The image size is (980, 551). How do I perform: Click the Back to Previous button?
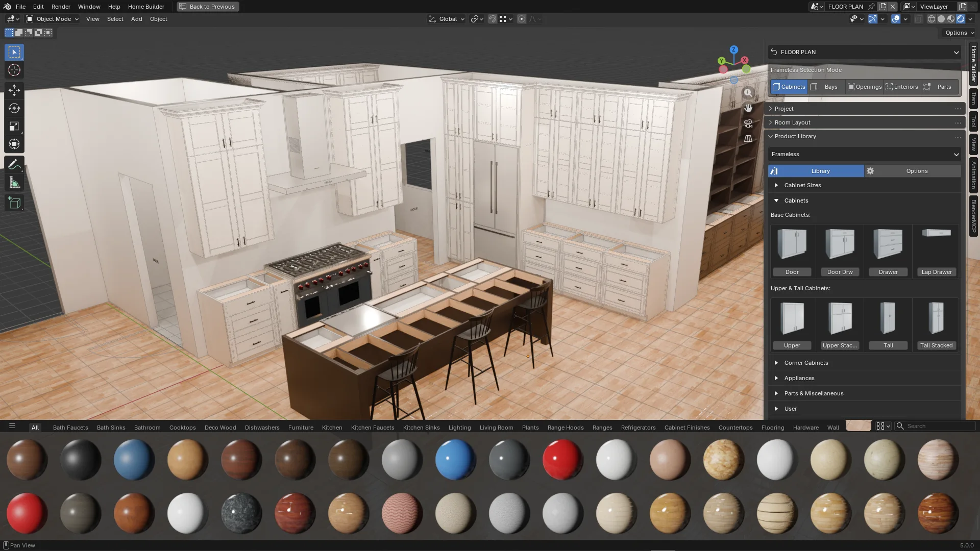point(207,7)
